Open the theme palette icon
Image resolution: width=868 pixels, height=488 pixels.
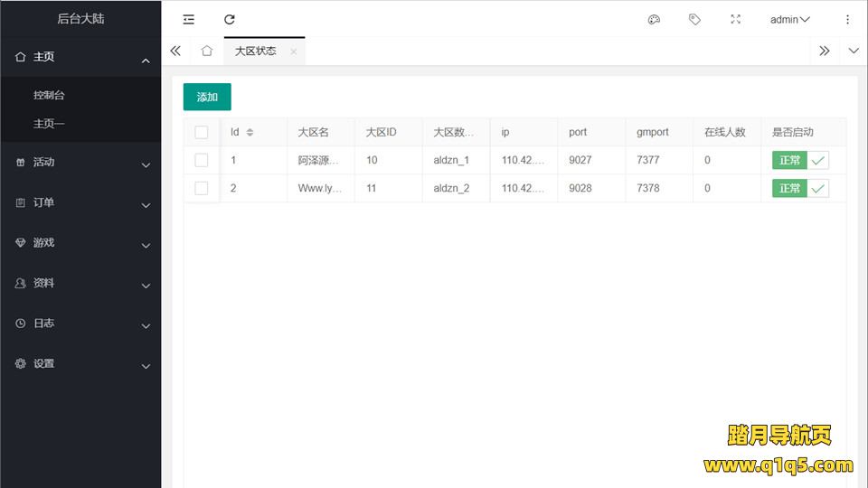pyautogui.click(x=654, y=19)
